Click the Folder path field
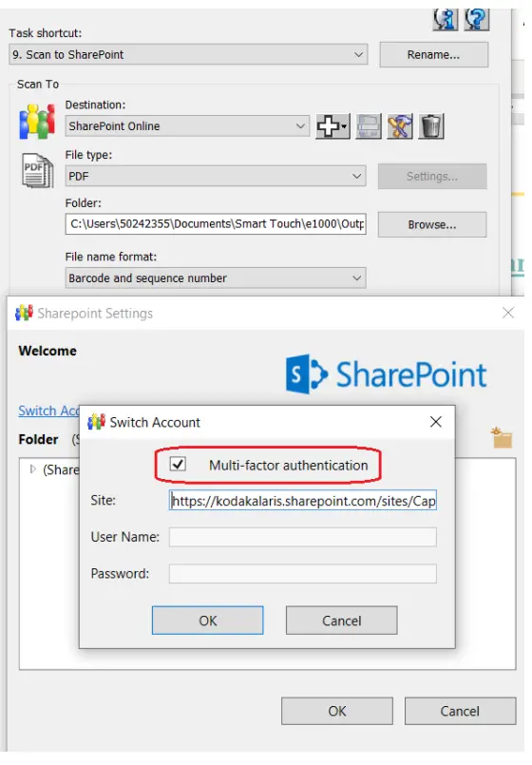532x765 pixels. 216,224
